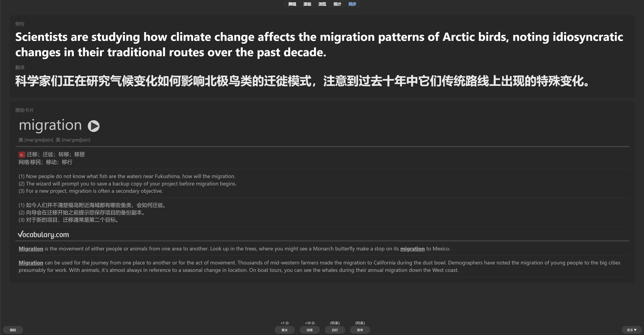Rate the card as 良好

[x=335, y=330]
